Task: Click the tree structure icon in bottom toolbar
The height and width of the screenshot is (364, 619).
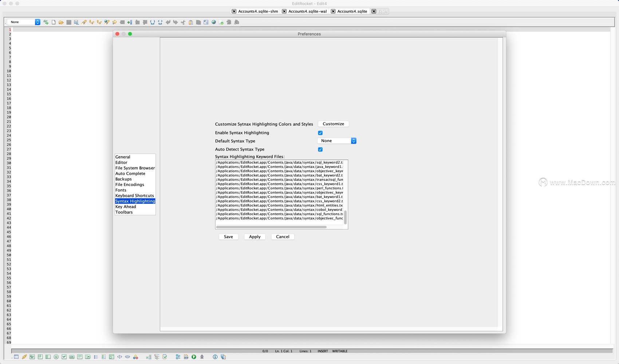Action: click(x=157, y=357)
